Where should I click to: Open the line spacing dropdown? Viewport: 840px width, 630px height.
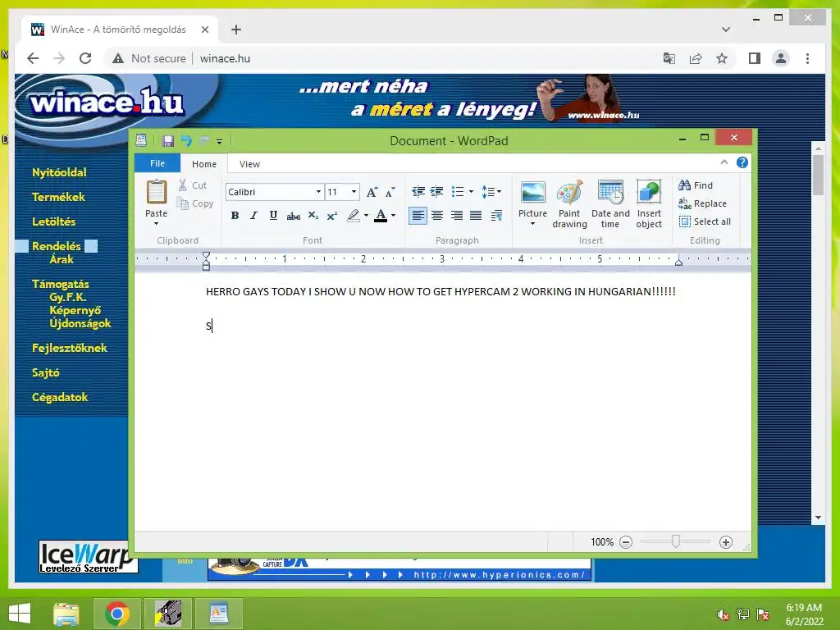coord(491,191)
